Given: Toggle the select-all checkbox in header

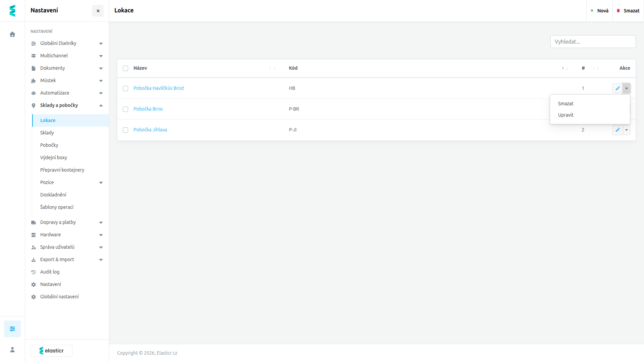Looking at the screenshot, I should 125,68.
